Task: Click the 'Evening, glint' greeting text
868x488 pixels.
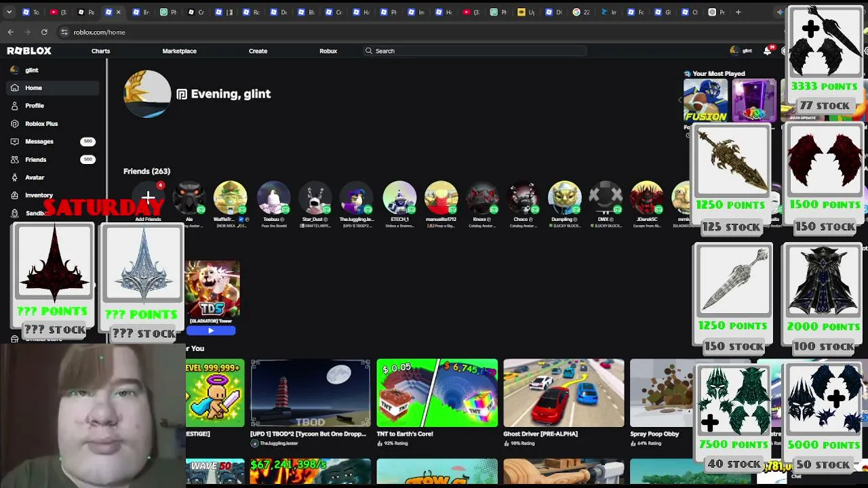Action: (x=231, y=94)
